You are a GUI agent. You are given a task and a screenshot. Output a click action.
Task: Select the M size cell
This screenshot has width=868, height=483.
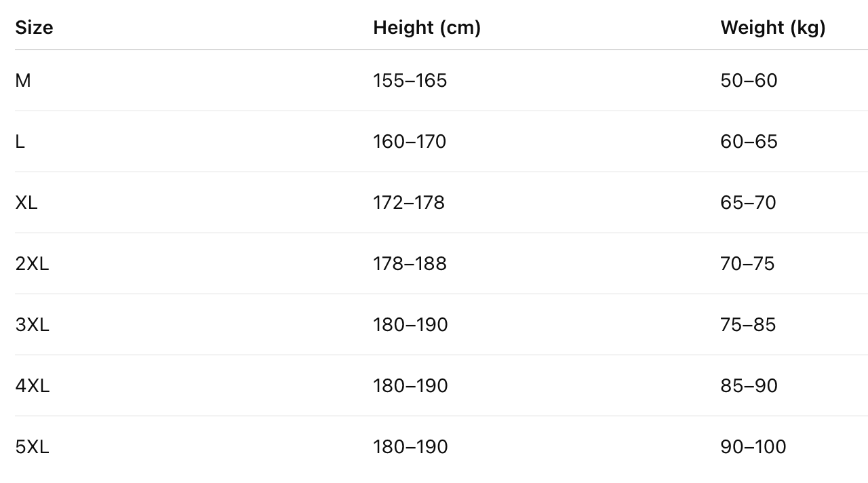(23, 81)
